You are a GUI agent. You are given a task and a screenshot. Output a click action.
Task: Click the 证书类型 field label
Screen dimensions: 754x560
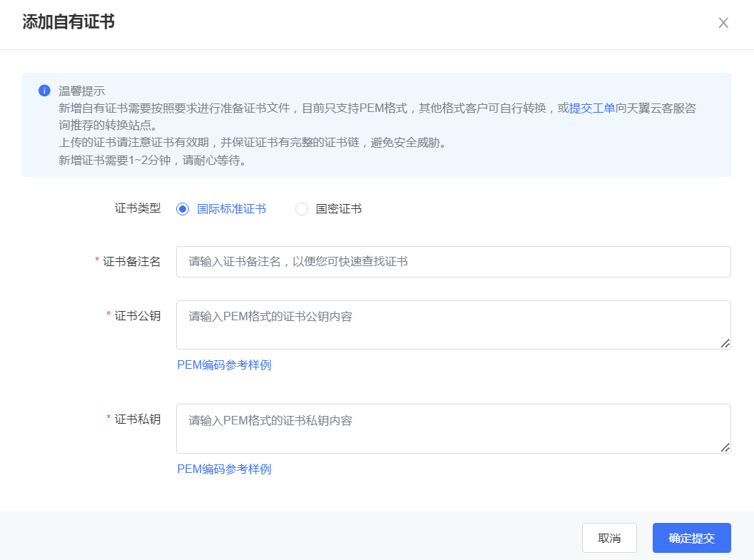tap(138, 208)
